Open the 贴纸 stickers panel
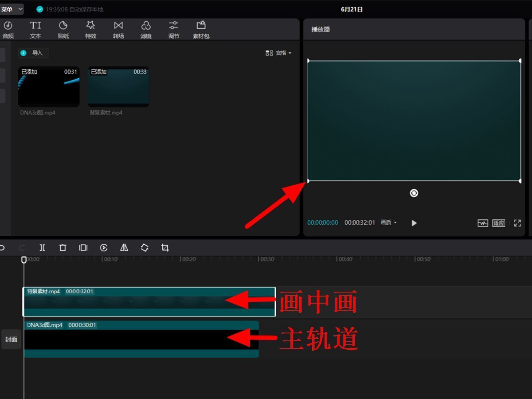The width and height of the screenshot is (532, 399). tap(63, 29)
